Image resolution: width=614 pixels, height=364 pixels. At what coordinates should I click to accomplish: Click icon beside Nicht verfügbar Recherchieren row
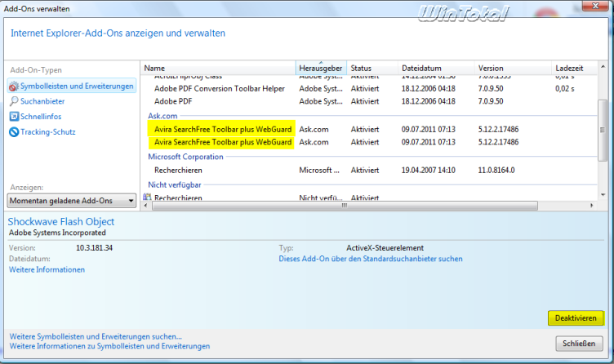147,197
